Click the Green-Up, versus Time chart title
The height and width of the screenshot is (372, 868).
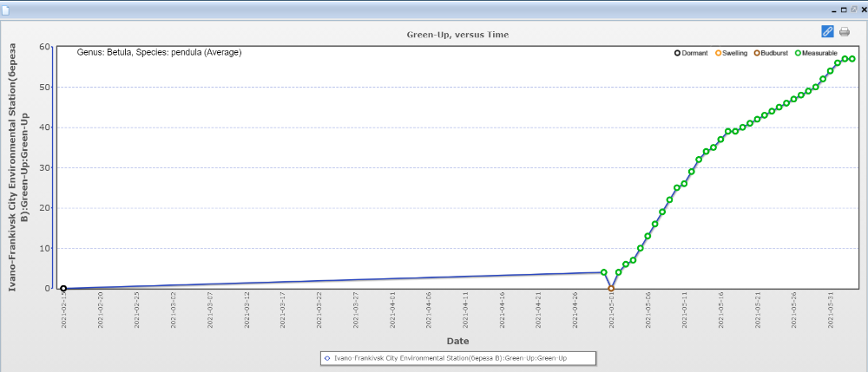(457, 35)
